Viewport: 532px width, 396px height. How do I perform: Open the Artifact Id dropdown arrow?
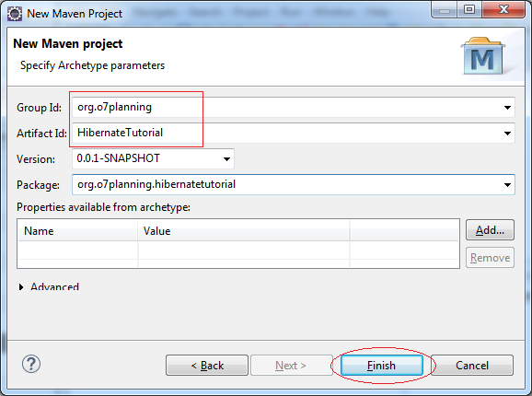point(507,134)
